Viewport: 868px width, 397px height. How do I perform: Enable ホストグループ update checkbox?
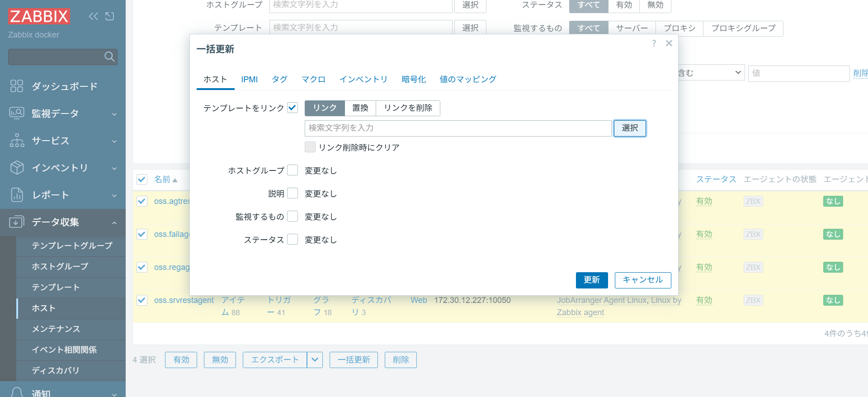[292, 170]
